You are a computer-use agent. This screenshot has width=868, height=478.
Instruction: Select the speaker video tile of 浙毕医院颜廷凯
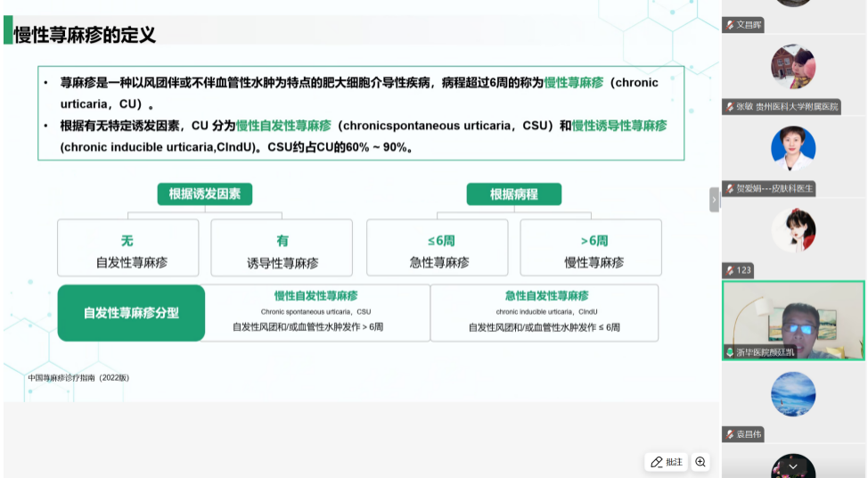tap(793, 321)
